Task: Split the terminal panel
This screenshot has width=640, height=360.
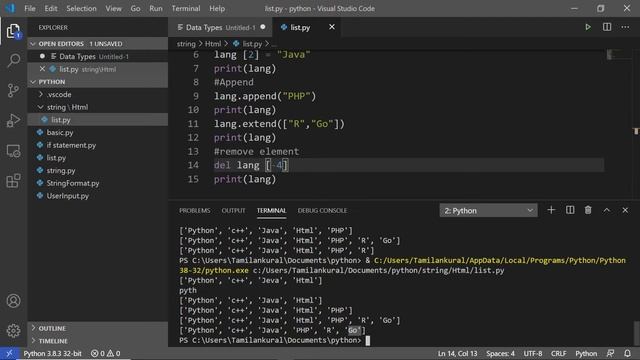Action: tap(570, 210)
